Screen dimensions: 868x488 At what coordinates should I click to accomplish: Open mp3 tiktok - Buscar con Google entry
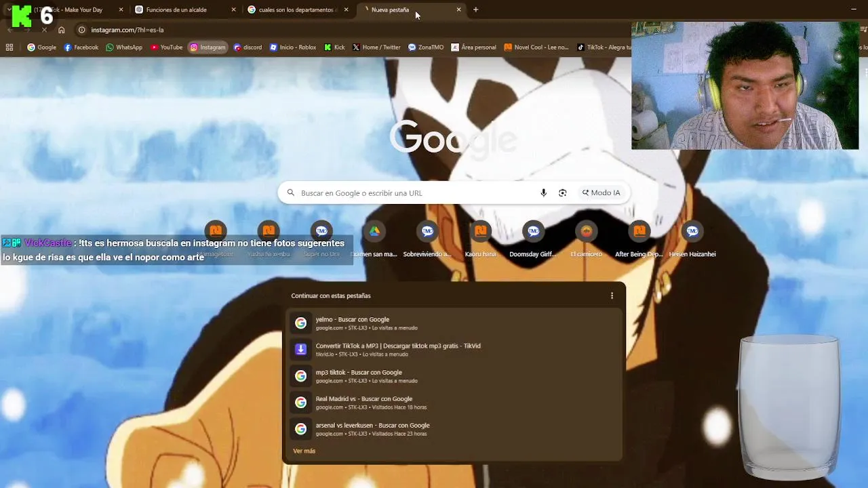(454, 376)
